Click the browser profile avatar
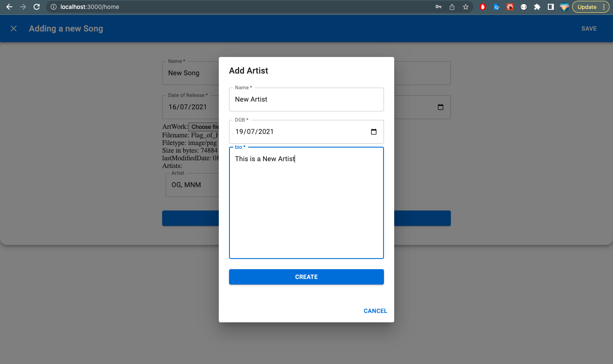Viewport: 613px width, 364px height. click(x=564, y=7)
